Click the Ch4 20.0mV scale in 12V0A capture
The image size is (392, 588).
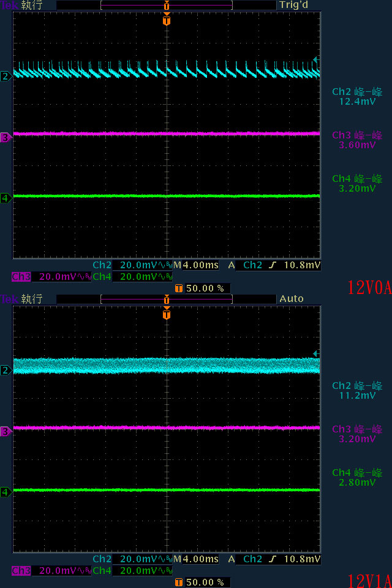(132, 277)
